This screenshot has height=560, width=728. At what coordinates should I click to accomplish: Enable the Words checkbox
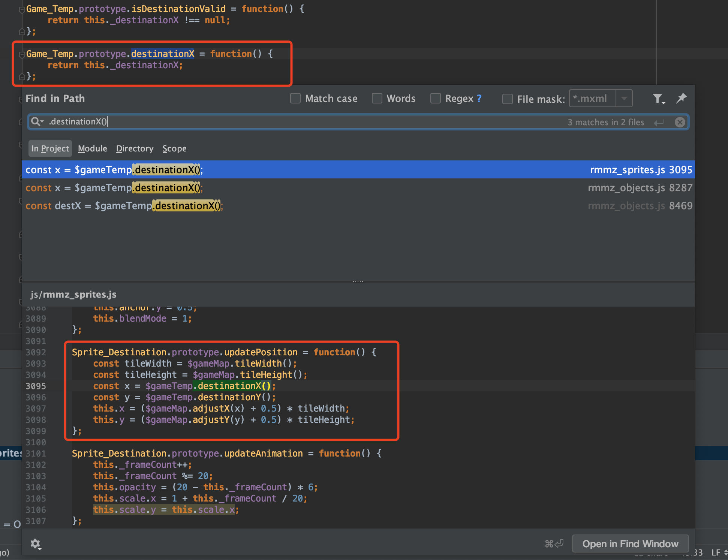(377, 99)
